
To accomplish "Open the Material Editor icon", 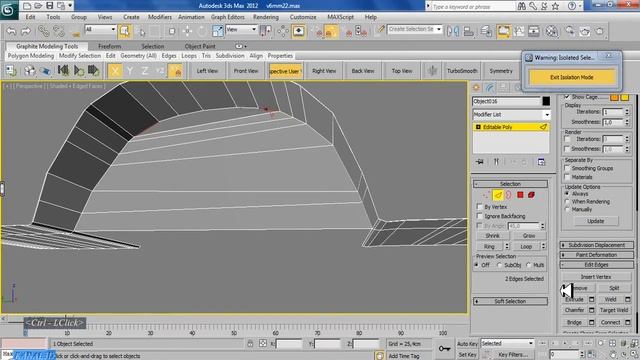I will [x=551, y=31].
